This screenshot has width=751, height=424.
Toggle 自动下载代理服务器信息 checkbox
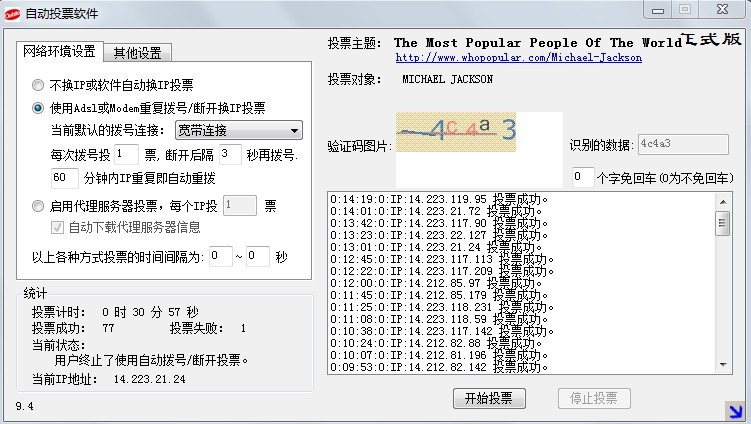coord(57,227)
